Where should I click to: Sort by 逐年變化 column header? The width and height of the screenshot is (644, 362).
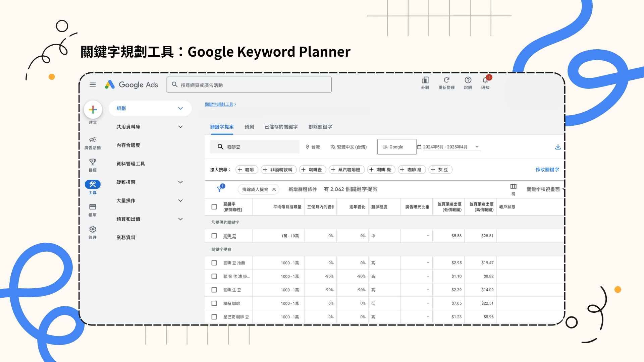[357, 207]
